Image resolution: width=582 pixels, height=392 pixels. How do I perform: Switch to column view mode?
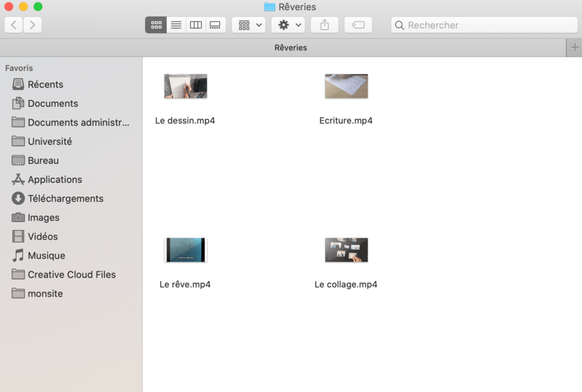click(196, 25)
